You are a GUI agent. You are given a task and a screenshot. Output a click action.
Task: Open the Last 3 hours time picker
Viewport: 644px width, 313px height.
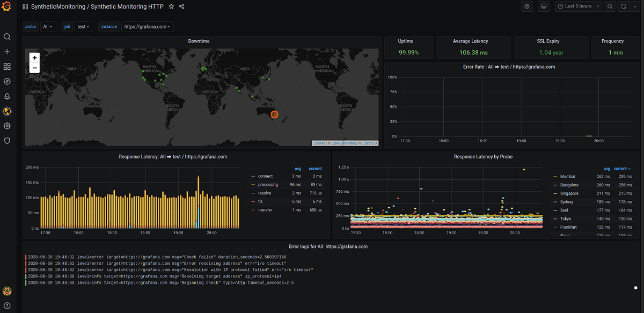pyautogui.click(x=578, y=6)
